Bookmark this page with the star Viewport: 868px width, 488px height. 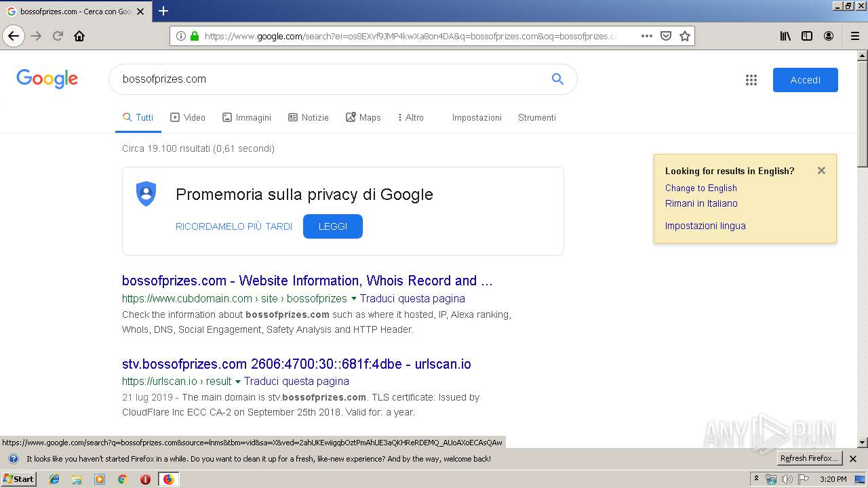685,36
